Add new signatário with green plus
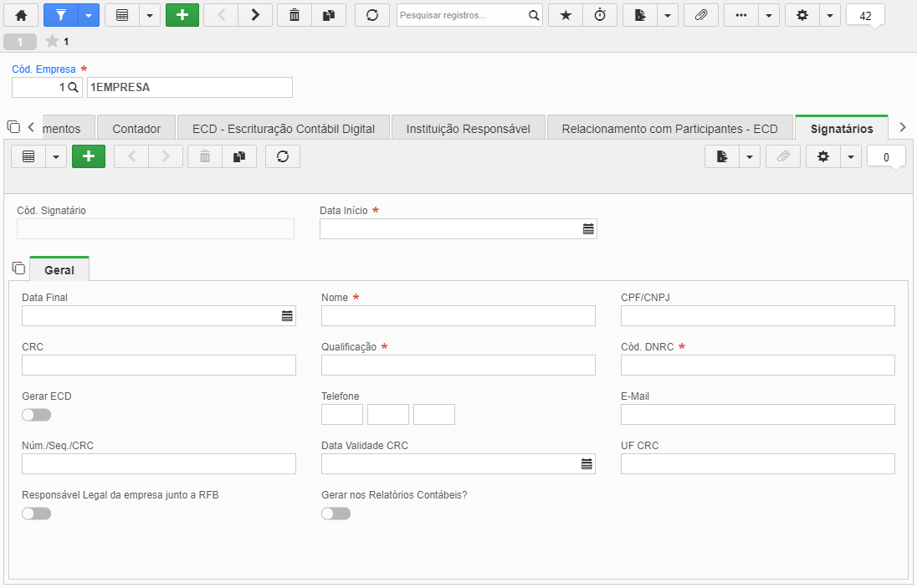 [89, 156]
